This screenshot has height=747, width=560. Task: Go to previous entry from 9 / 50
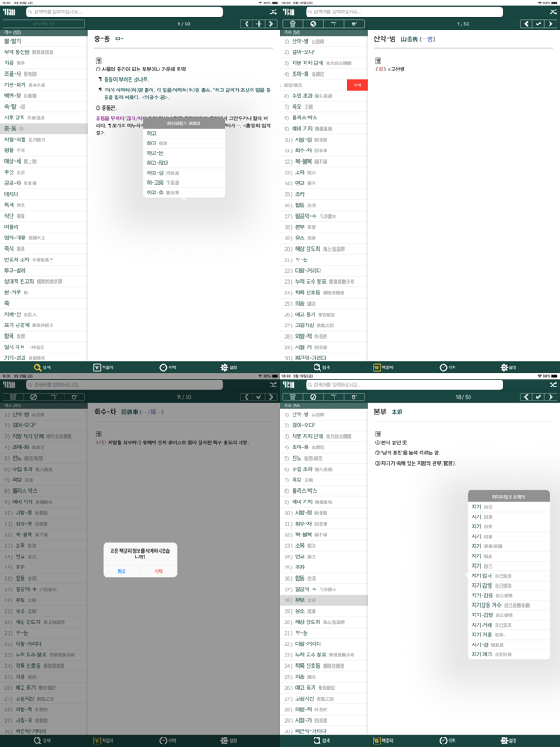click(246, 24)
